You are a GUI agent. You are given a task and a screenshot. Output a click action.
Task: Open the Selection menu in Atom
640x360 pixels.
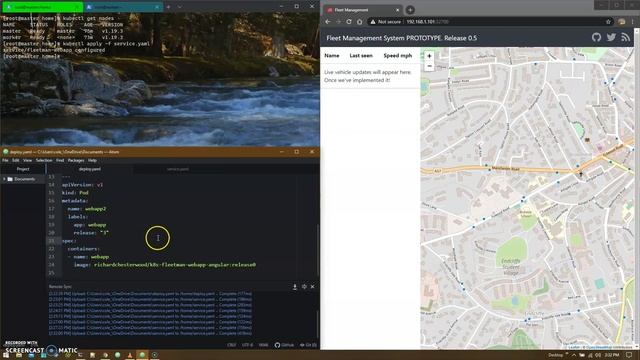44,160
